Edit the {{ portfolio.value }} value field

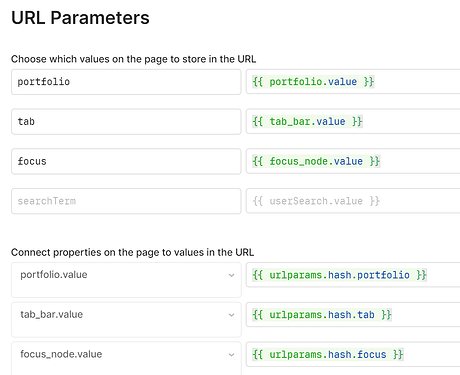click(353, 82)
